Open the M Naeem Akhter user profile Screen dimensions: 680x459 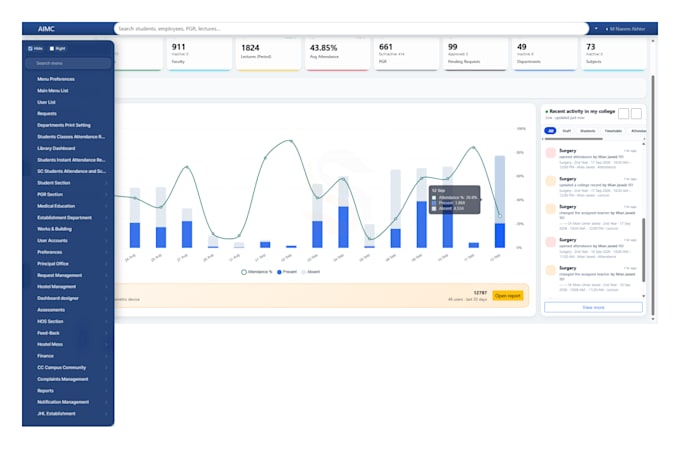pyautogui.click(x=625, y=29)
